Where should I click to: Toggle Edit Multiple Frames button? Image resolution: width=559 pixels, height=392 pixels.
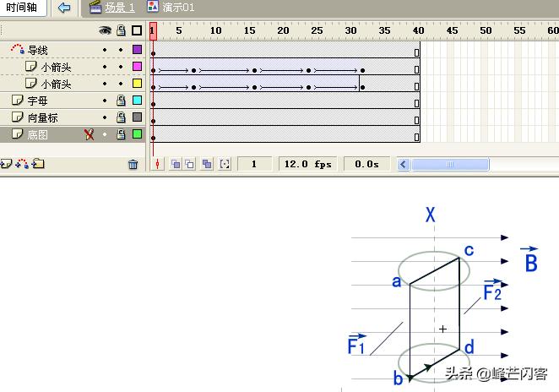coord(207,164)
